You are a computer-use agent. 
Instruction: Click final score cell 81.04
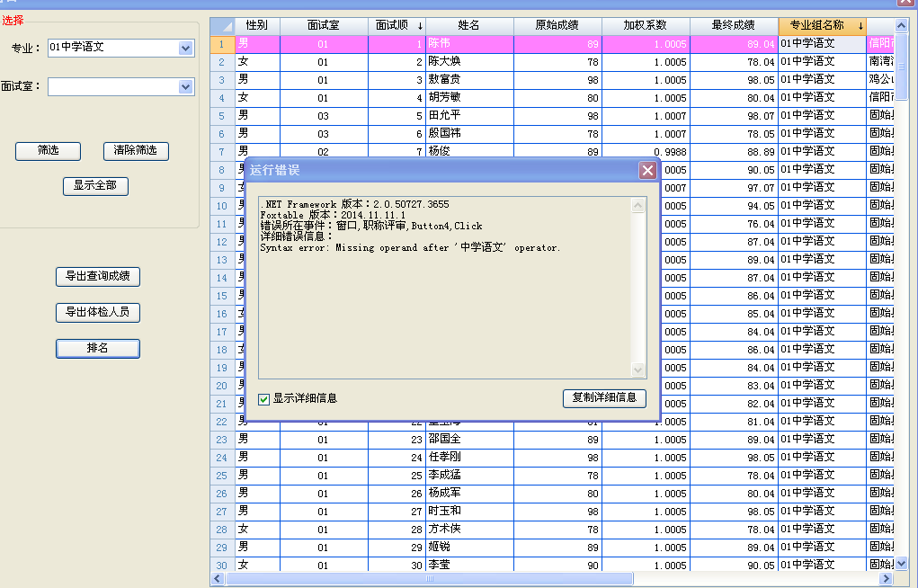click(x=735, y=422)
